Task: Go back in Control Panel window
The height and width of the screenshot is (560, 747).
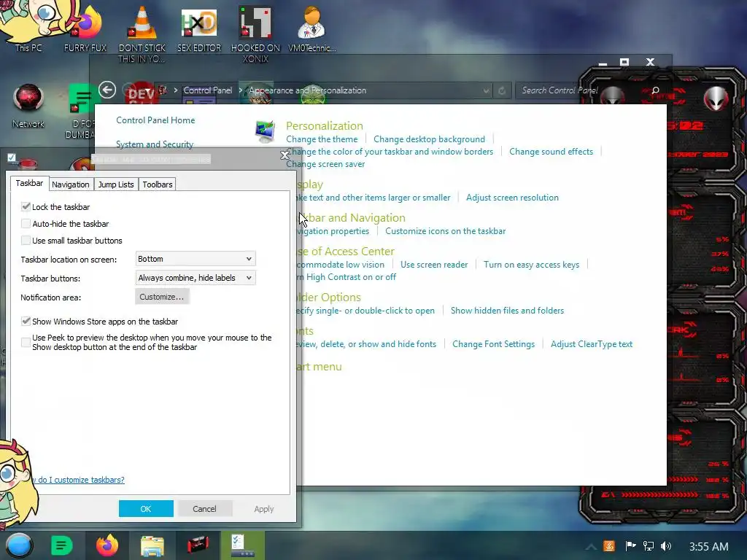Action: coord(107,90)
